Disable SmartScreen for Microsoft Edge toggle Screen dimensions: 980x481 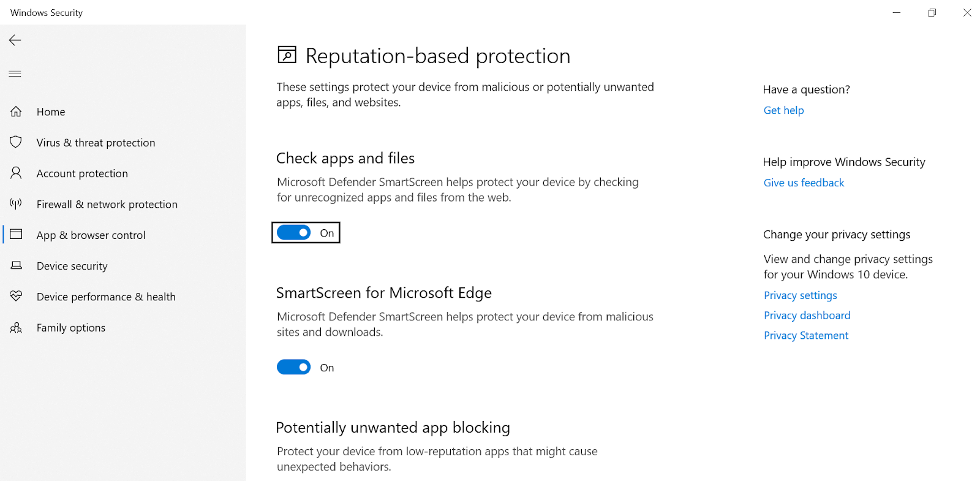(294, 367)
